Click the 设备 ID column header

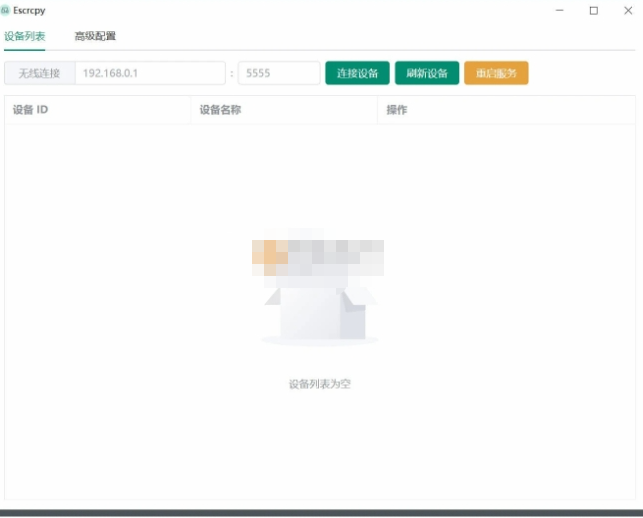click(x=98, y=110)
